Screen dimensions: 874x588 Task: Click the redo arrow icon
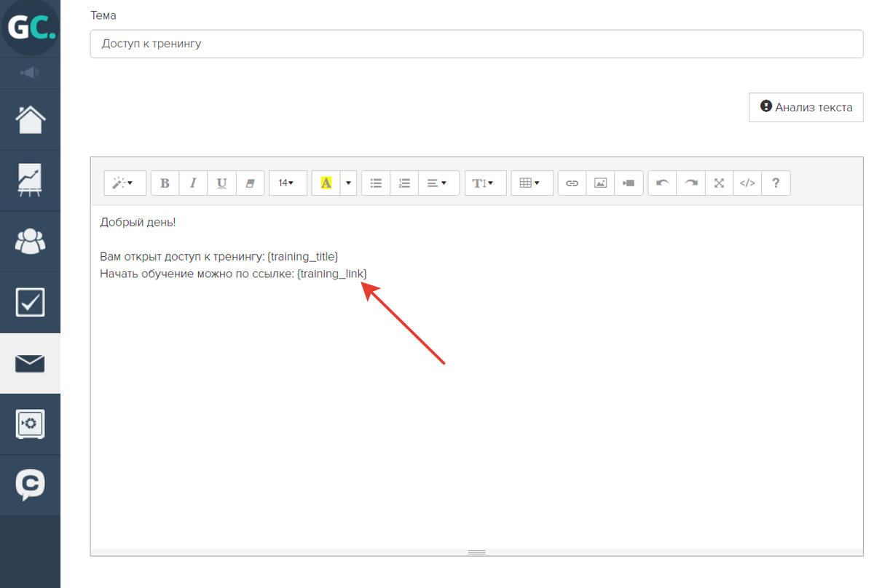tap(690, 183)
